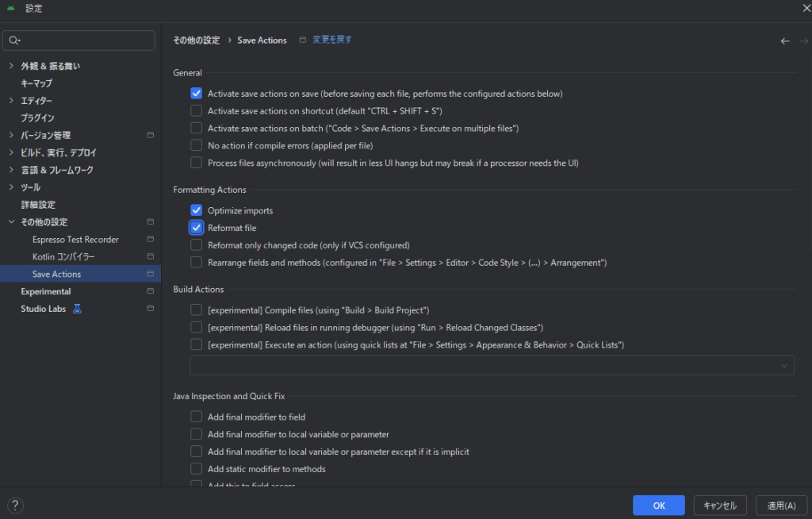Click the 変更を戻す reset link

331,40
